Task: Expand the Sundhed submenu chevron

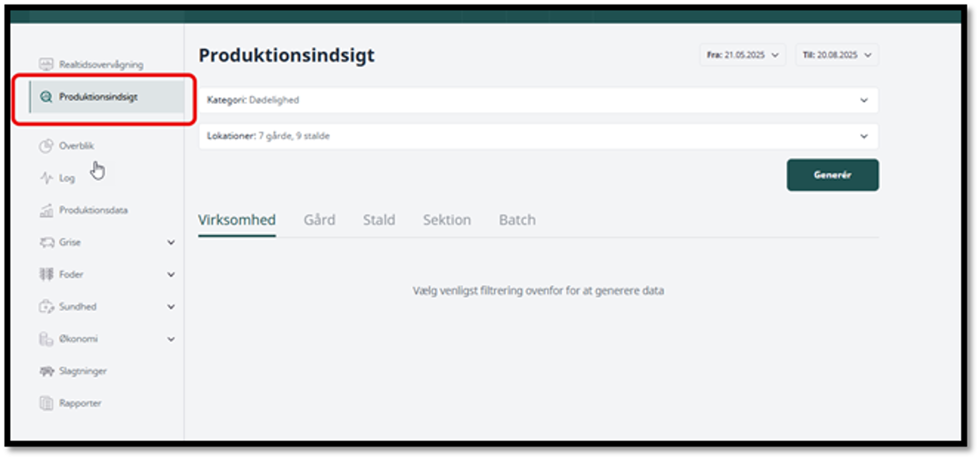Action: click(x=171, y=307)
